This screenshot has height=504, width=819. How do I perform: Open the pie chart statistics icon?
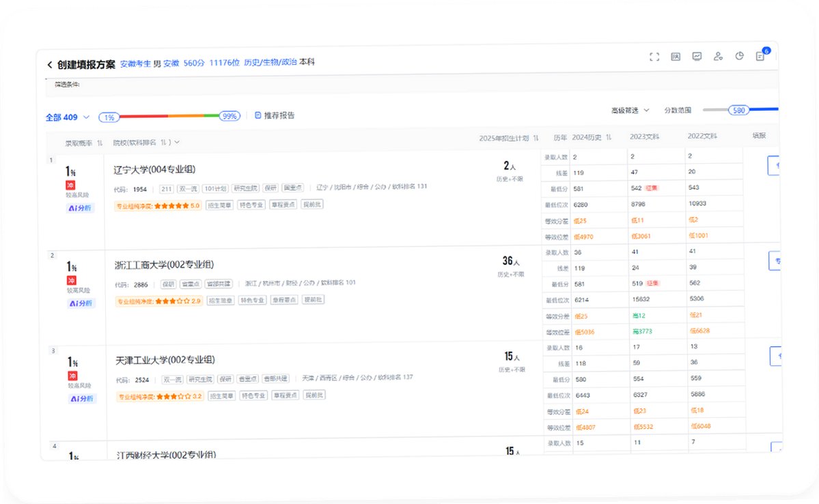point(739,56)
